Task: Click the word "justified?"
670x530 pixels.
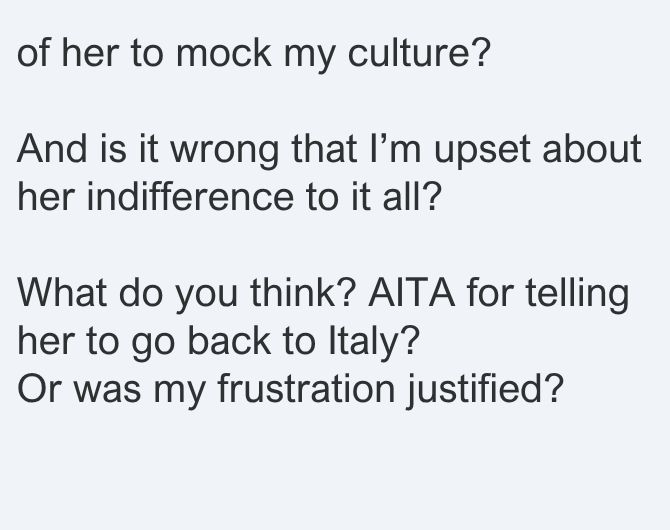Action: pos(485,391)
